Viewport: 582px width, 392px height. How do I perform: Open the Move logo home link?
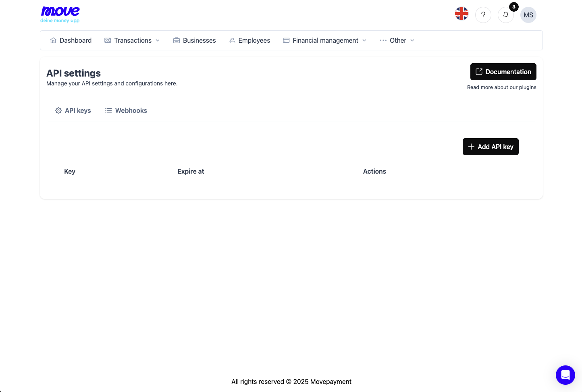click(60, 15)
